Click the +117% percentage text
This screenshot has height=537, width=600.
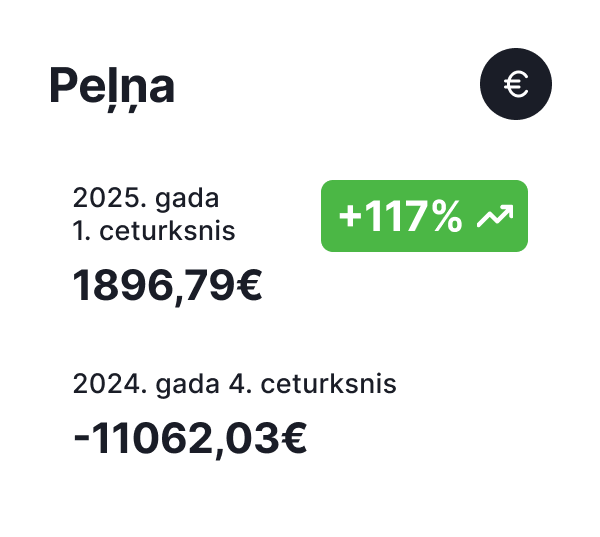[400, 216]
